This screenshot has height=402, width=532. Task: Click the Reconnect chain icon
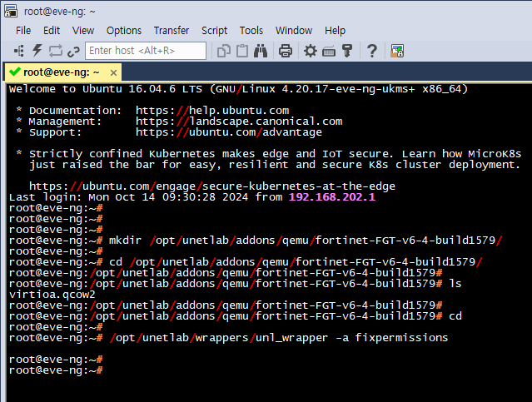[x=73, y=52]
